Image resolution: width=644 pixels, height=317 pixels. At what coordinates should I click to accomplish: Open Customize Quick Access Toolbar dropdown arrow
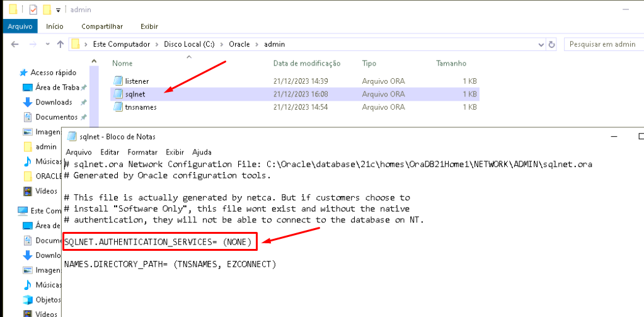58,10
